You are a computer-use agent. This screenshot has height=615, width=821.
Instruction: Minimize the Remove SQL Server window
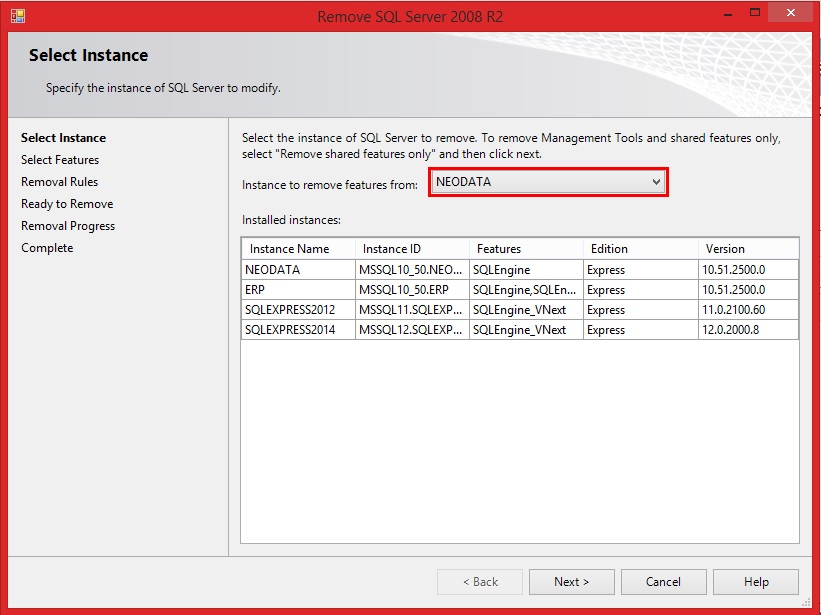click(x=728, y=13)
